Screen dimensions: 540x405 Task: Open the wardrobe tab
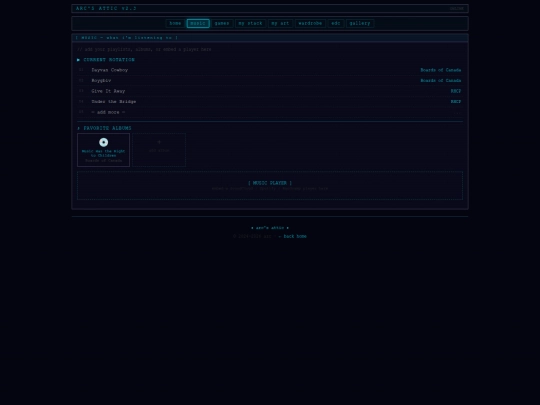pyautogui.click(x=310, y=23)
